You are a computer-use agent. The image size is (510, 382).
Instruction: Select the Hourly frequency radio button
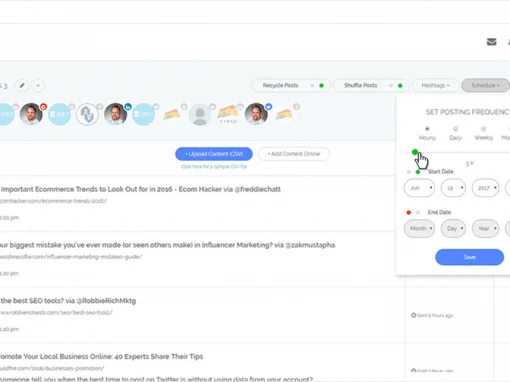coord(427,129)
